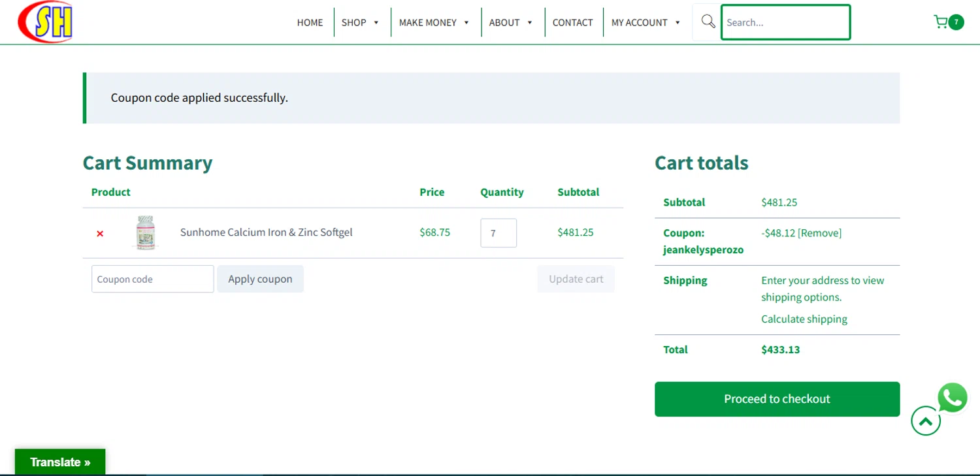
Task: Open the MY ACCOUNT menu item
Action: (640, 22)
